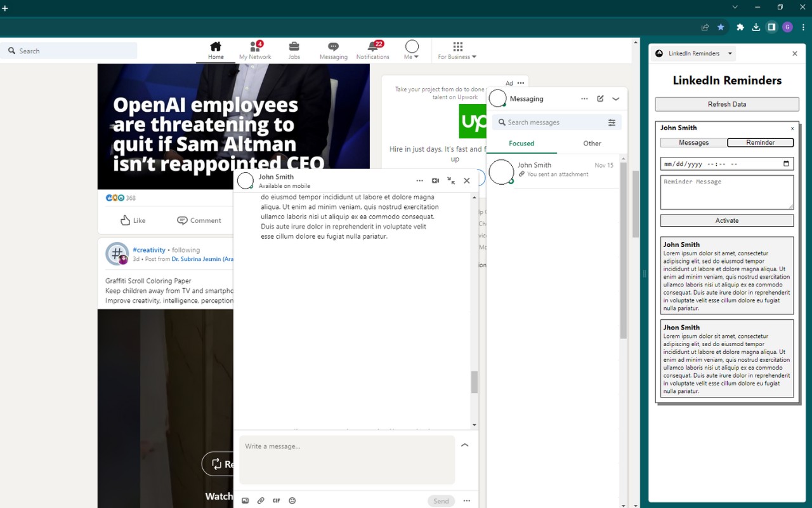Screen dimensions: 812x508
Task: Open John Smith's profile from chat header
Action: (276, 177)
